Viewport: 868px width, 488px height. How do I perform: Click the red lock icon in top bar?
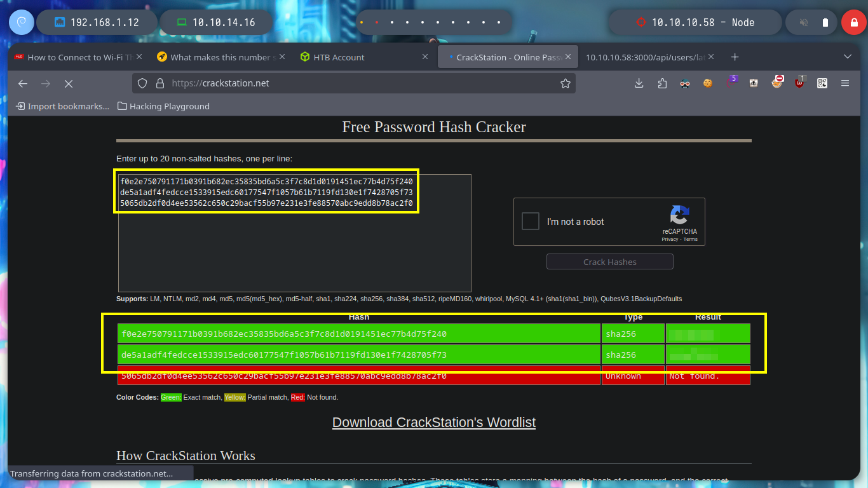click(x=853, y=22)
